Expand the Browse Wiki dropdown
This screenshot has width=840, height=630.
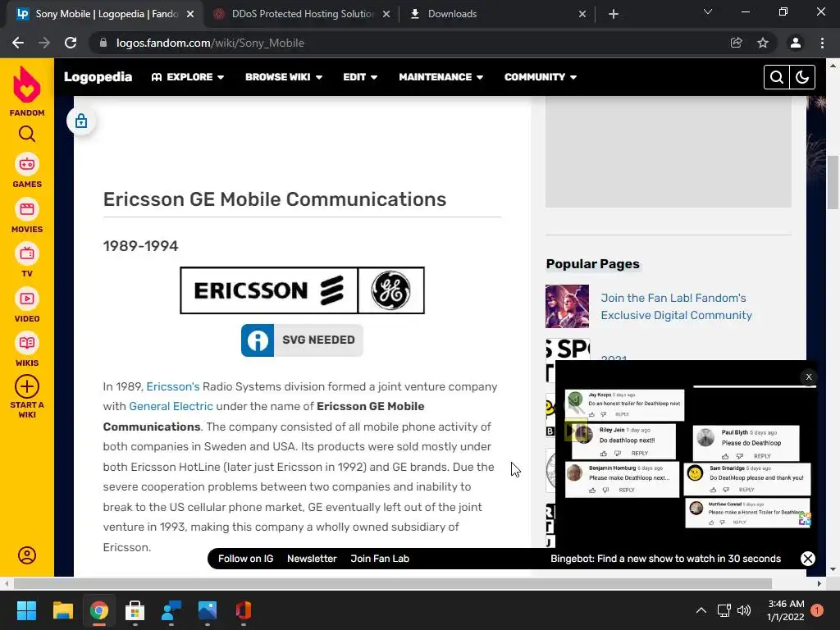click(x=284, y=77)
